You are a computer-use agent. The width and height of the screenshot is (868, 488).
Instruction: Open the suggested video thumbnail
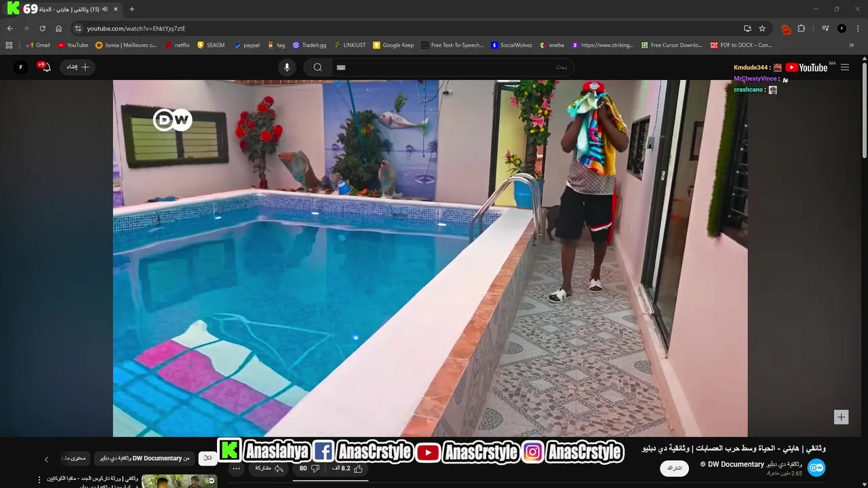click(179, 481)
